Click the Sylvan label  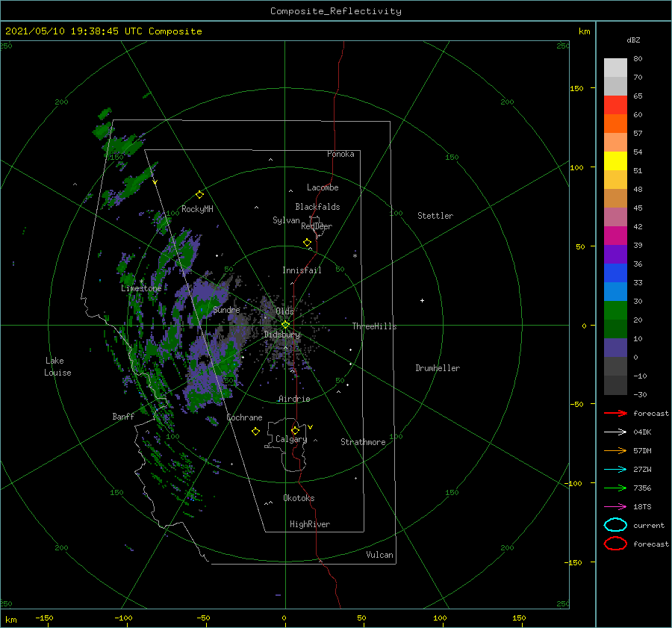tap(286, 220)
